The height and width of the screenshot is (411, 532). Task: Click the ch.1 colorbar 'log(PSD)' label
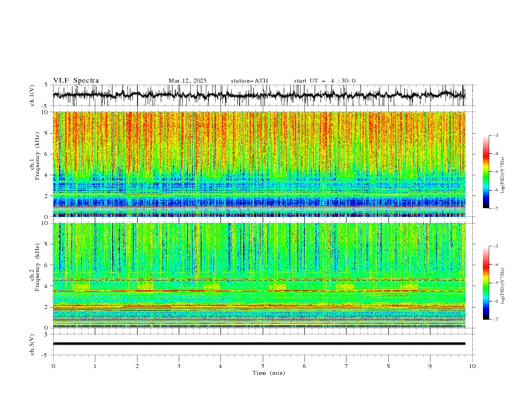[x=503, y=175]
